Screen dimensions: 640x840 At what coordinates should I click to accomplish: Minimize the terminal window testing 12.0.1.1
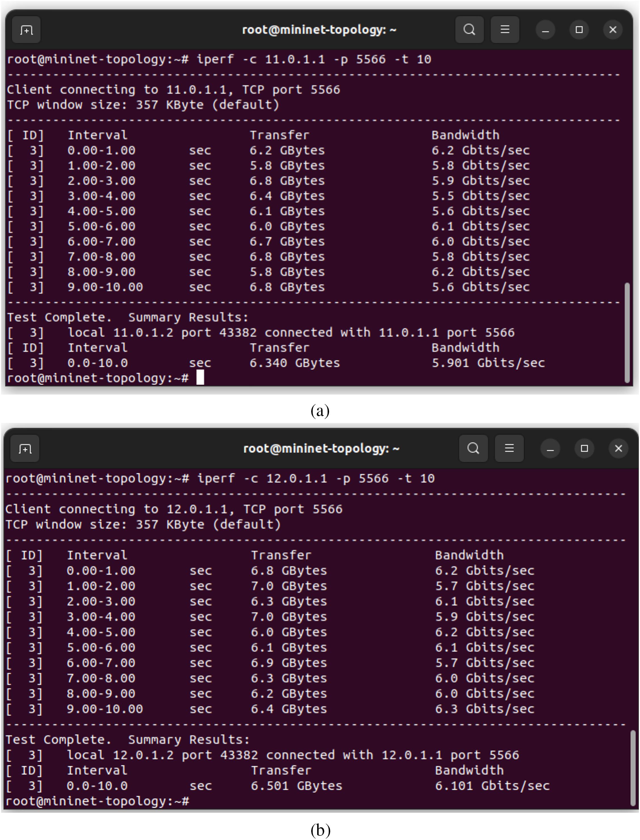point(550,448)
